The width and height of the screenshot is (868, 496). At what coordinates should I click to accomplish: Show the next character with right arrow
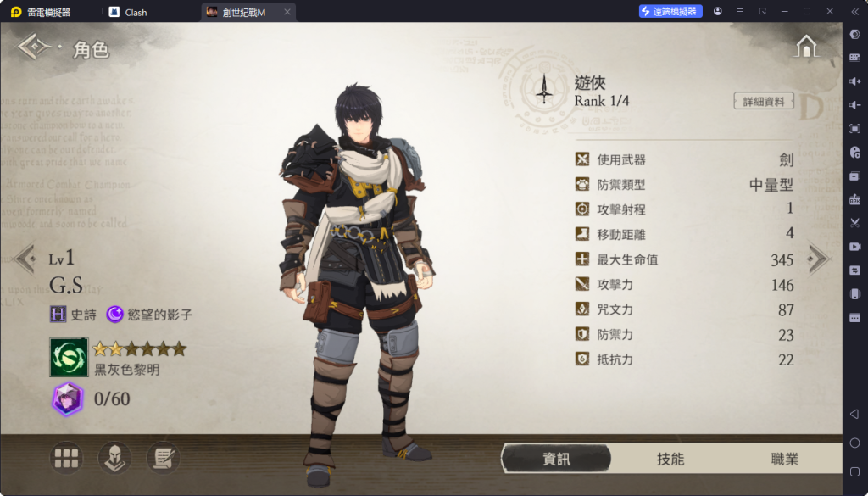pyautogui.click(x=818, y=258)
